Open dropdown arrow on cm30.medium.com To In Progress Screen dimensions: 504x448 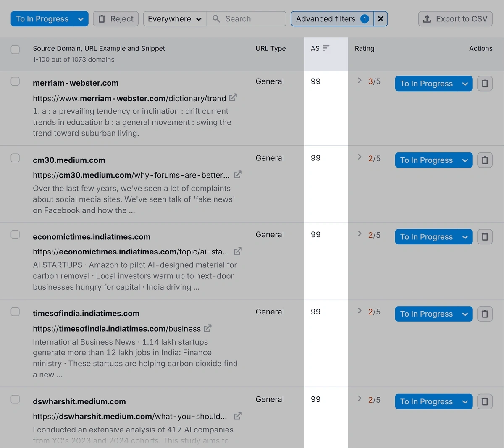[465, 160]
